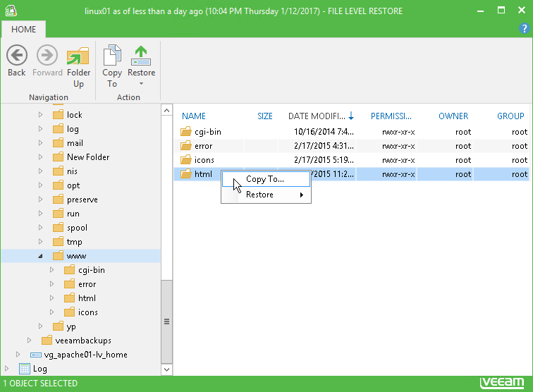Click cgi-bin folder icon in file list
This screenshot has height=392, width=533.
coord(186,132)
